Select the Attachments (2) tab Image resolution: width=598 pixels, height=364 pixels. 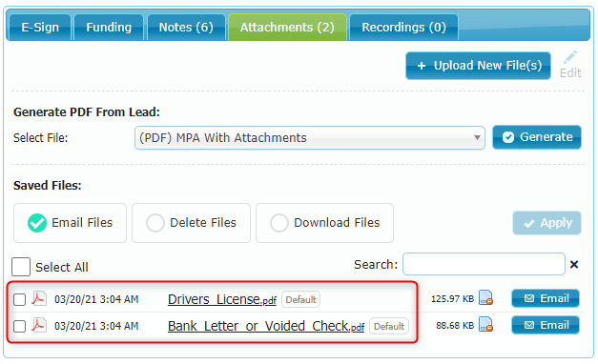[287, 28]
